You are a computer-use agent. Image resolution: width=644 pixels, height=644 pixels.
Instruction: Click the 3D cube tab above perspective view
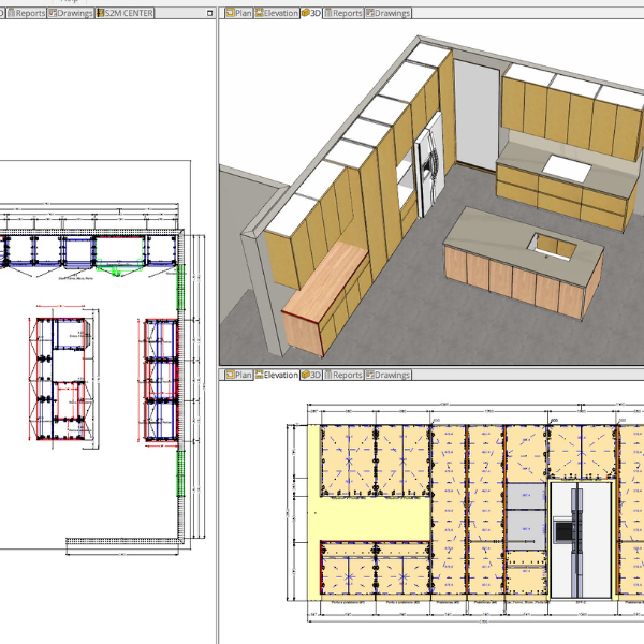(x=311, y=13)
